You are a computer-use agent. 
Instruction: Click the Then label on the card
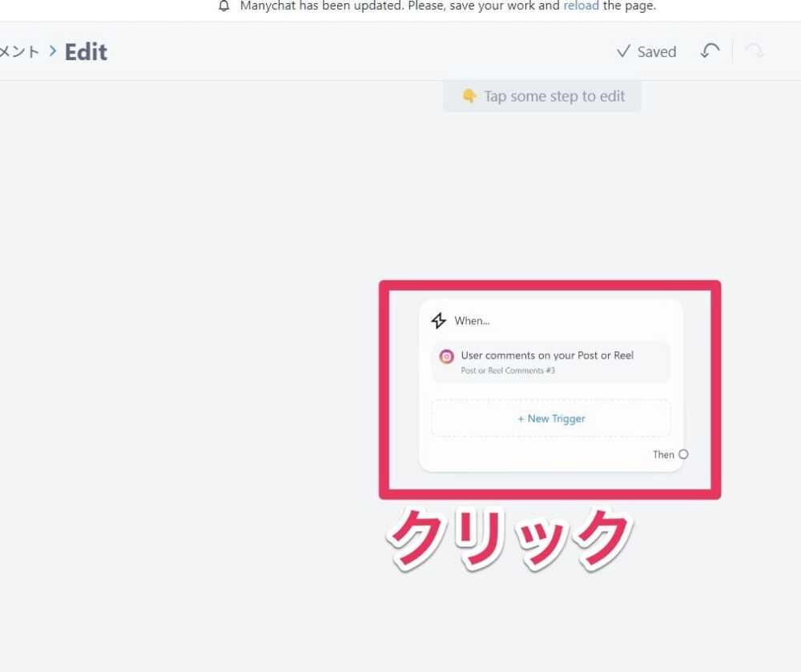click(663, 454)
